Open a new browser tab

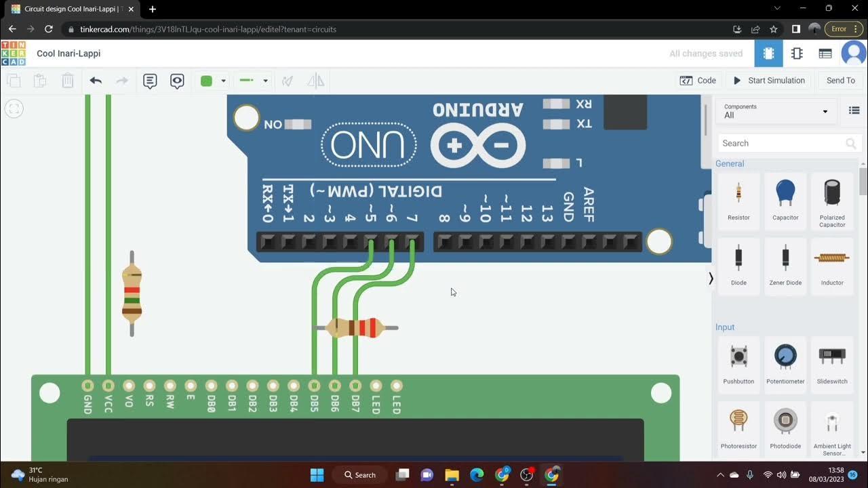point(153,9)
